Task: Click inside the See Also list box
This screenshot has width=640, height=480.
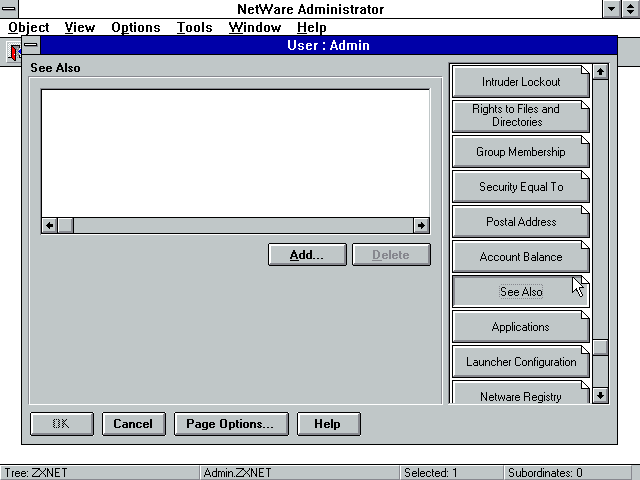Action: [x=236, y=153]
